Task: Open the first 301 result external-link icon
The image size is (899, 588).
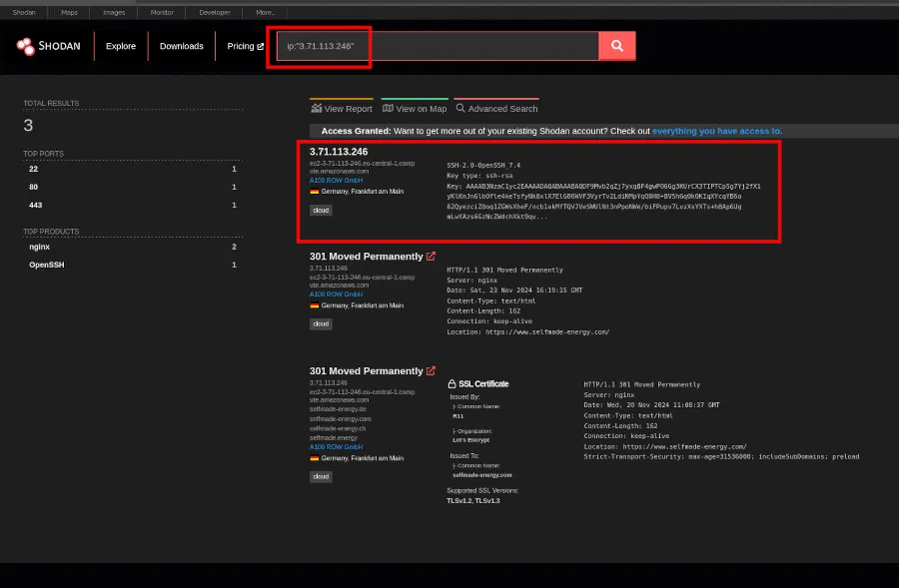Action: pyautogui.click(x=428, y=256)
